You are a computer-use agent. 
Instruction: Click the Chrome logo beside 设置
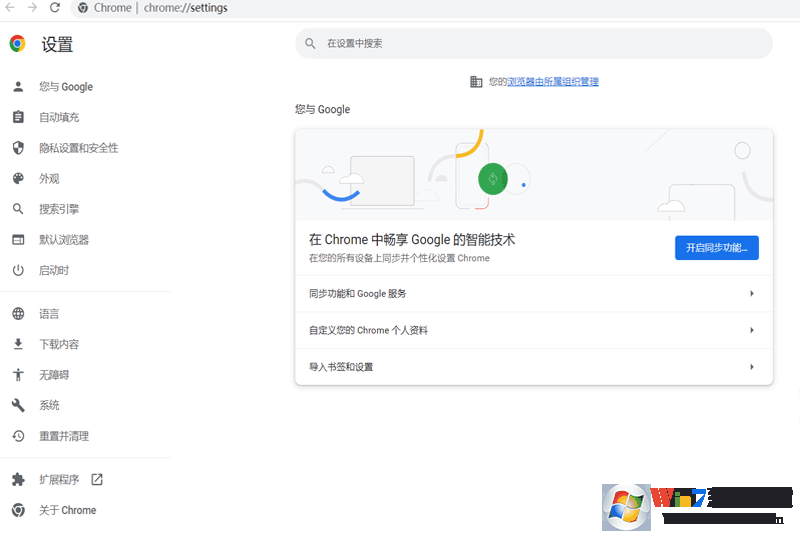(18, 44)
